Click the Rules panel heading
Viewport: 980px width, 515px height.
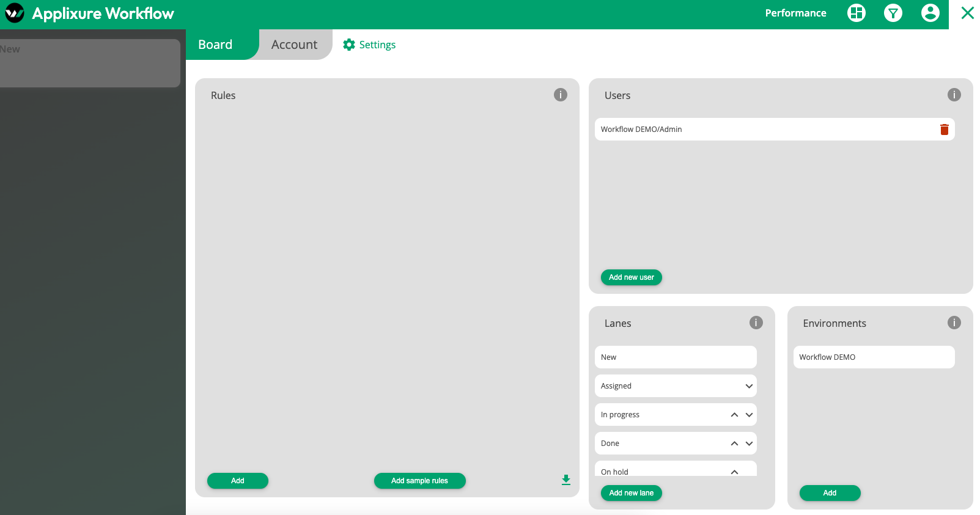point(223,95)
